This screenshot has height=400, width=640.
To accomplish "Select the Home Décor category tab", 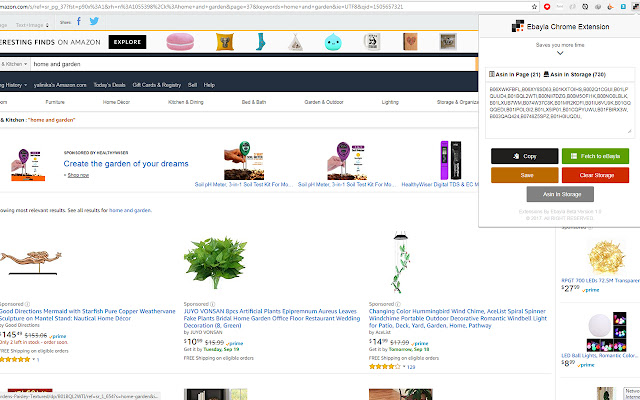I will coord(116,102).
